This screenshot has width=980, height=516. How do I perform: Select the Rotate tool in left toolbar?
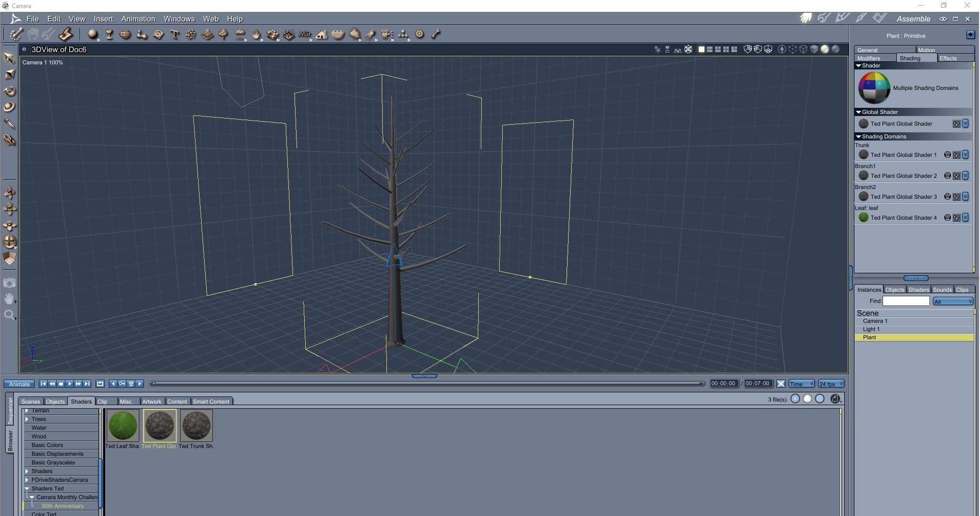point(9,91)
